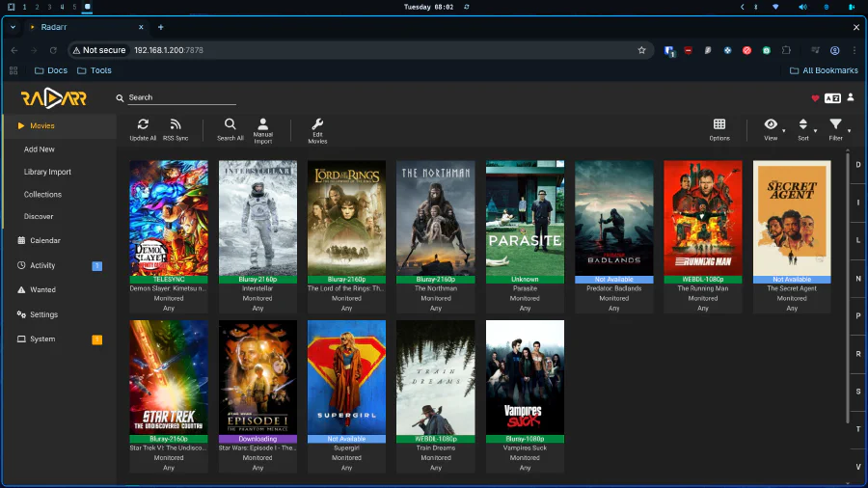Jump to letter P in the index bar
The height and width of the screenshot is (488, 868).
point(858,315)
